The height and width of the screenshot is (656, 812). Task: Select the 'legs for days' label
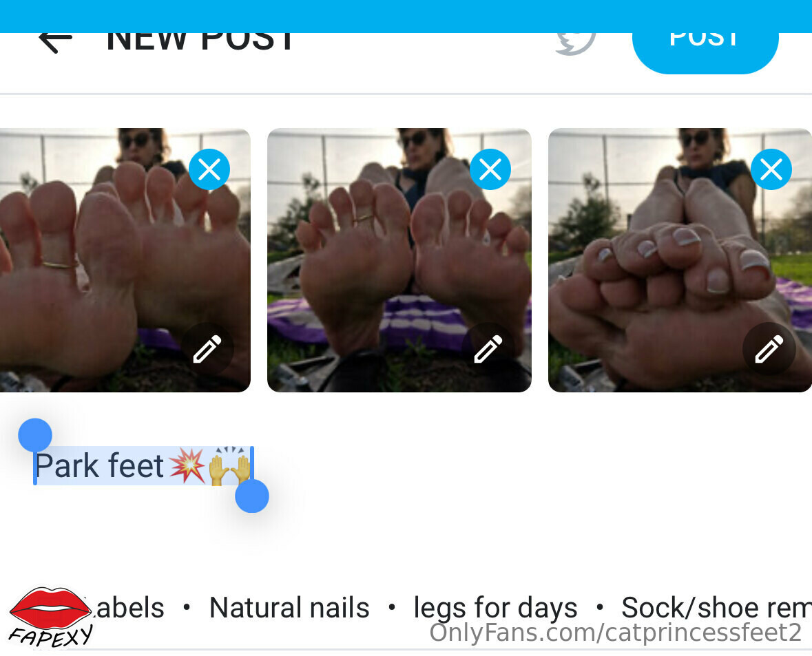coord(496,608)
